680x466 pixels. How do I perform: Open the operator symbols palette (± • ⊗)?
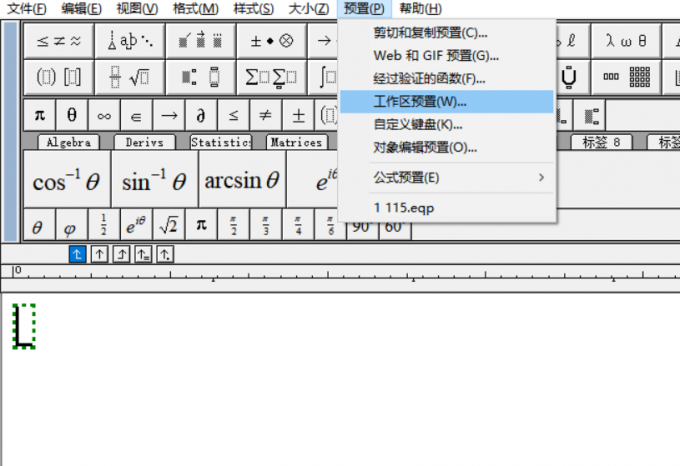pyautogui.click(x=271, y=41)
